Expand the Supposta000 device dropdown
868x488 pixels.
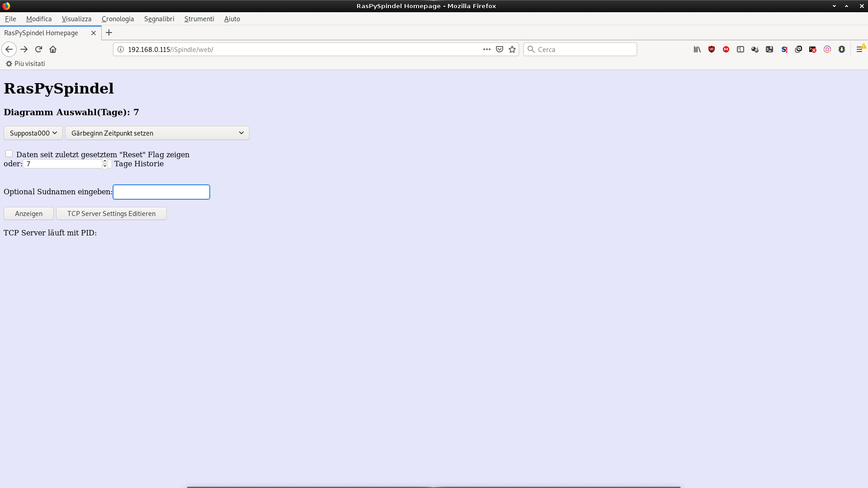(33, 133)
